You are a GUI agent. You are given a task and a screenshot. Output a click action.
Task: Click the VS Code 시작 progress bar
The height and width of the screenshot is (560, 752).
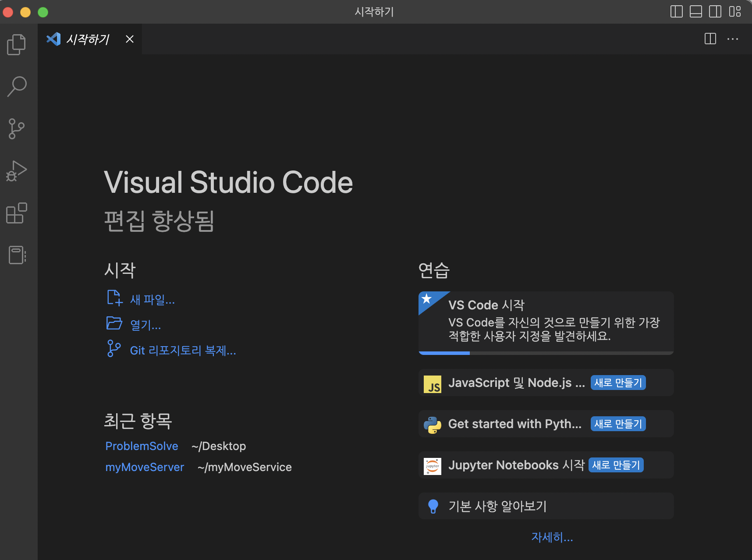click(x=546, y=353)
